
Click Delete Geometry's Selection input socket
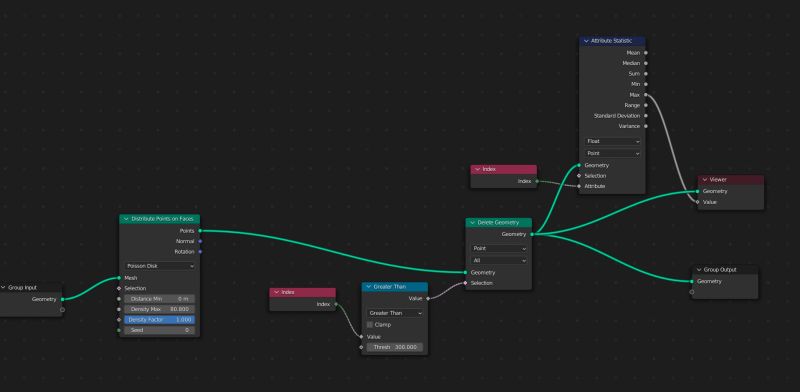click(465, 283)
